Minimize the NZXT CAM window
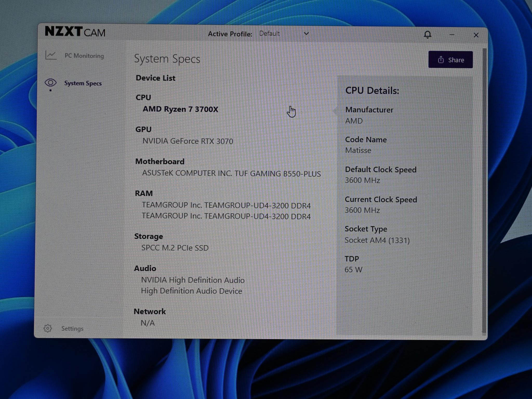This screenshot has width=532, height=399. click(452, 35)
